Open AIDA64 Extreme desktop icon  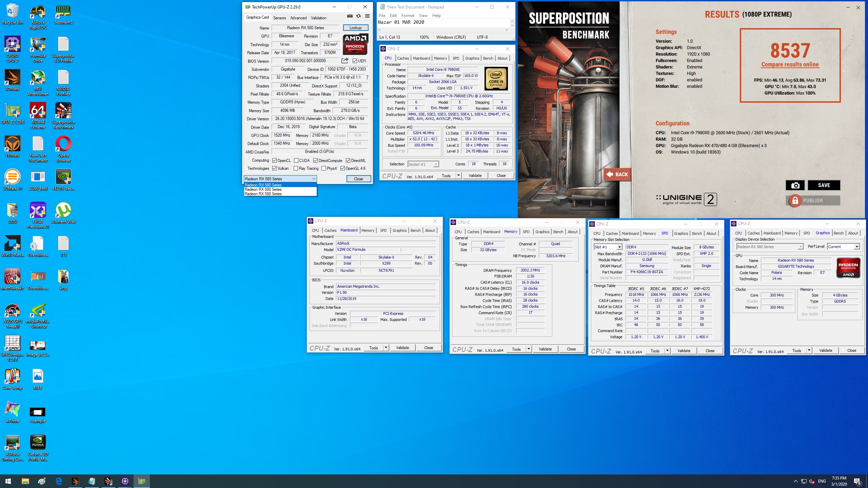(38, 116)
